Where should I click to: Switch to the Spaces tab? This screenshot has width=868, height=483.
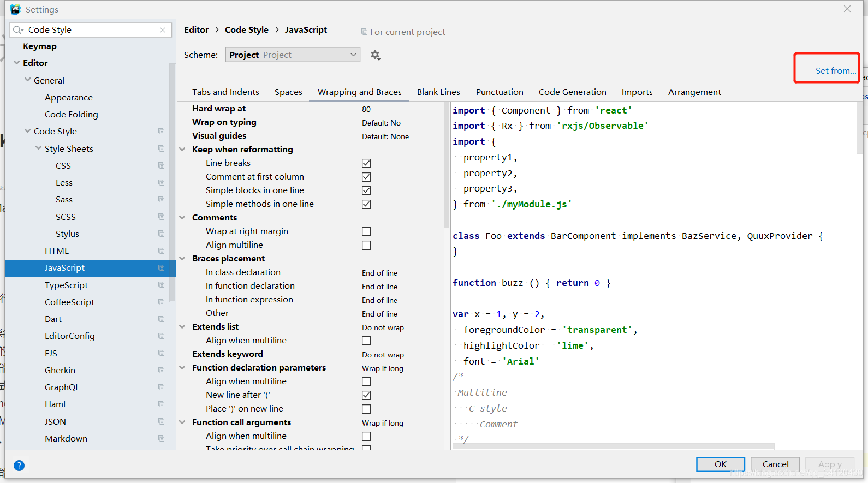tap(288, 92)
